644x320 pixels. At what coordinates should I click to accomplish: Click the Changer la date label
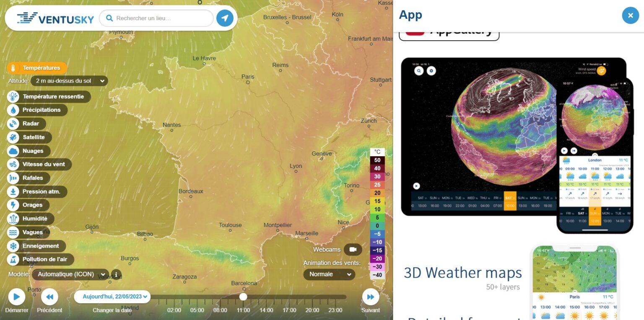pos(112,310)
